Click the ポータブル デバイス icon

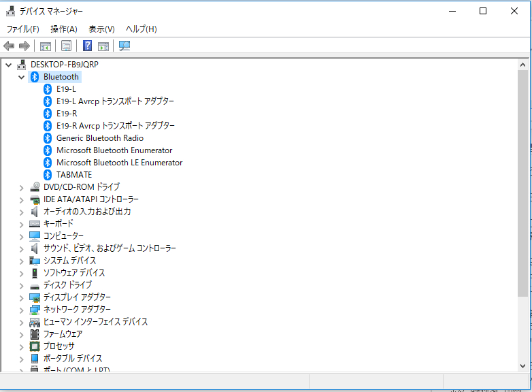pos(35,359)
